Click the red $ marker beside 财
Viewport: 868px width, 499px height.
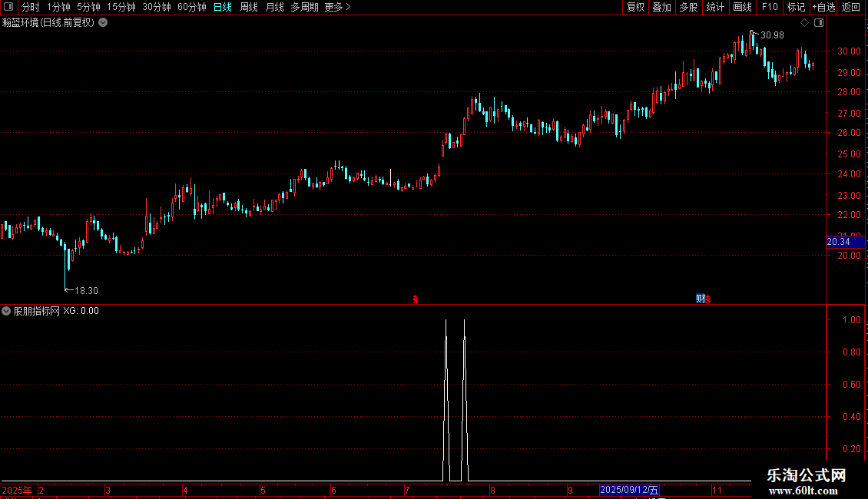(x=708, y=299)
